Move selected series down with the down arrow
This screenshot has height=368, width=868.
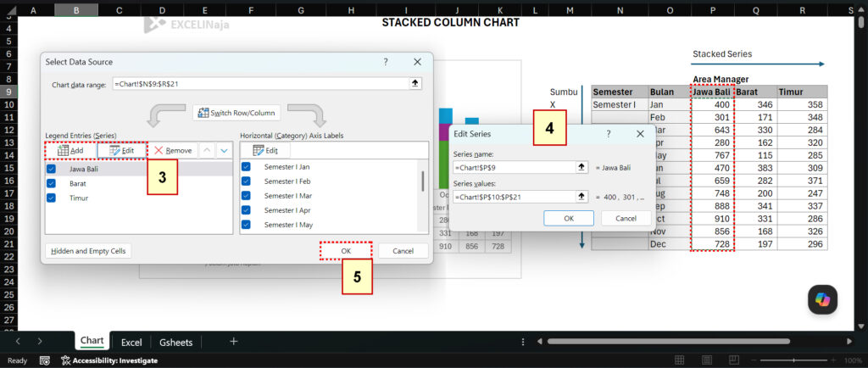224,151
